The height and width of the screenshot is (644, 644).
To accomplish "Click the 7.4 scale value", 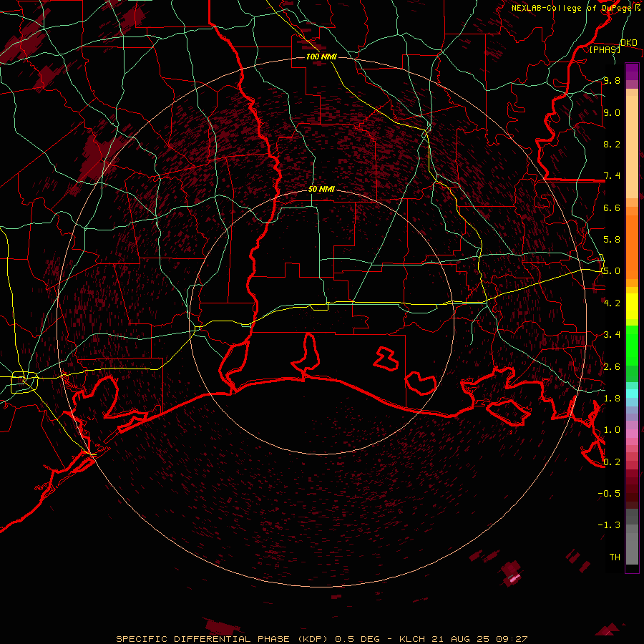I will click(612, 176).
